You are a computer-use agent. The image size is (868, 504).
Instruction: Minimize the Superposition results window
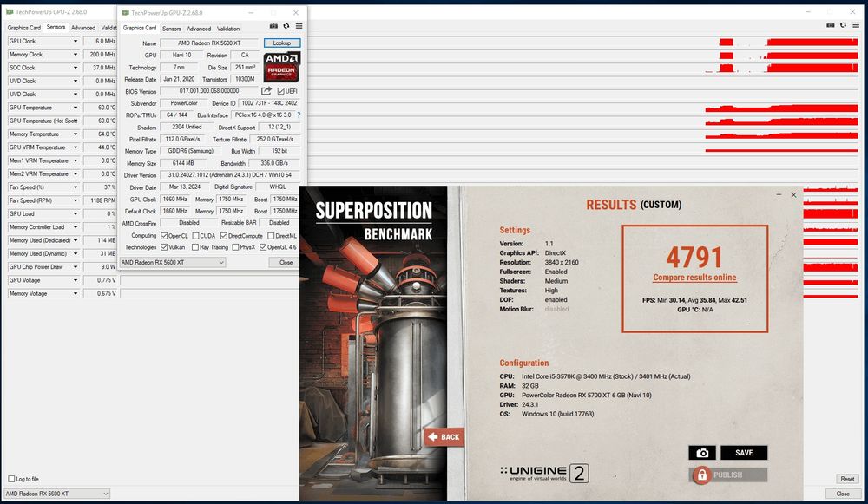point(779,194)
